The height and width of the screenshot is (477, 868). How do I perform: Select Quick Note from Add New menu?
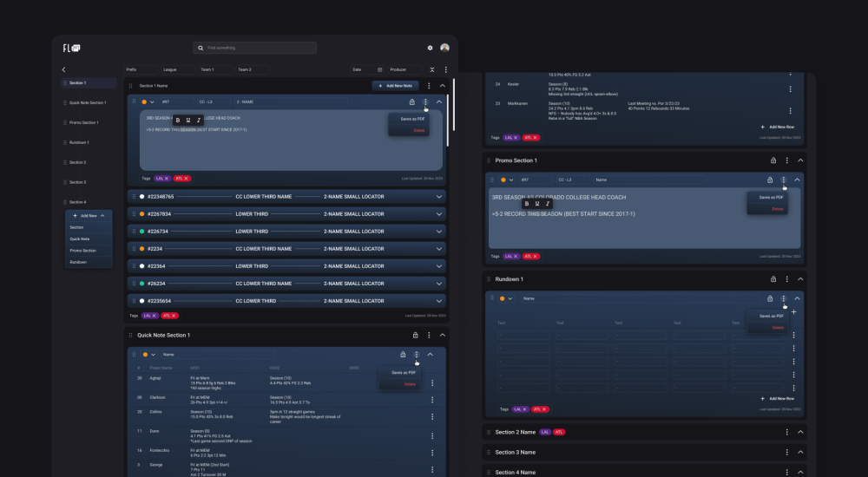pyautogui.click(x=80, y=238)
